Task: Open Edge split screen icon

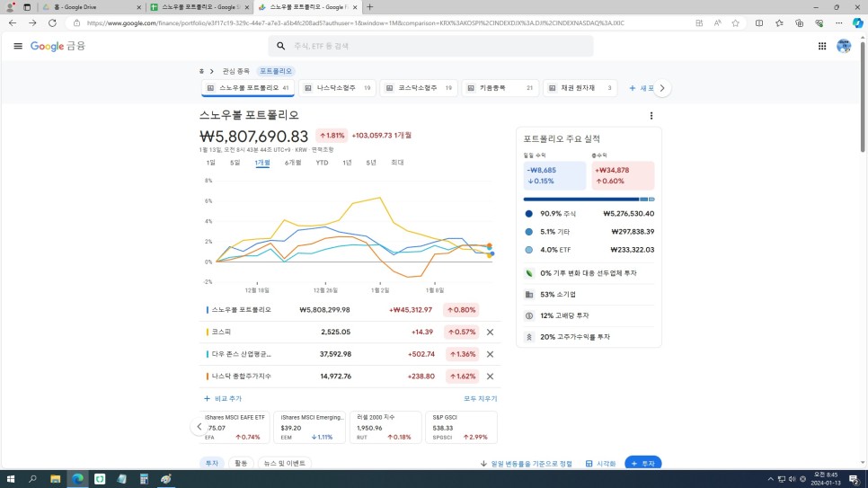Action: [x=759, y=22]
